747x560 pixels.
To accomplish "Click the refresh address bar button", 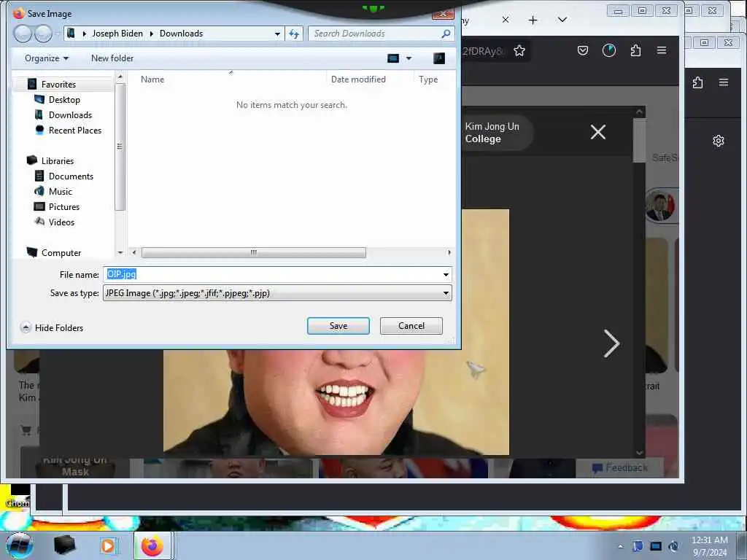I will (x=294, y=34).
